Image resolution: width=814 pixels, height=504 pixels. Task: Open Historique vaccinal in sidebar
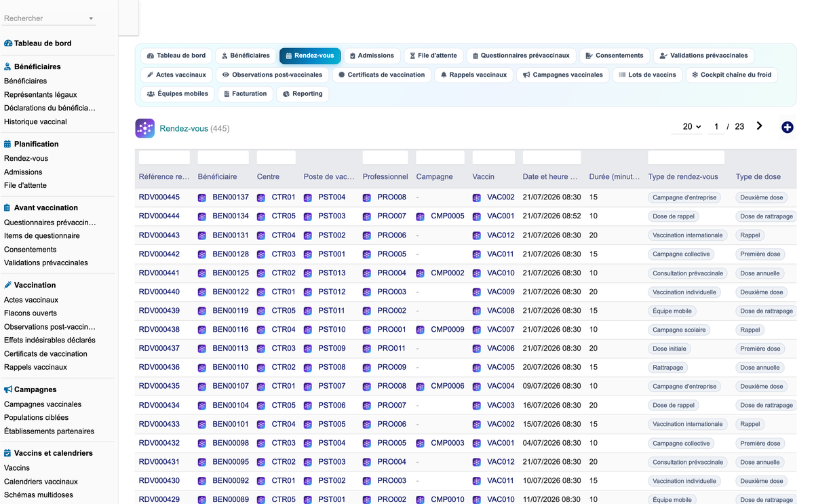(35, 122)
